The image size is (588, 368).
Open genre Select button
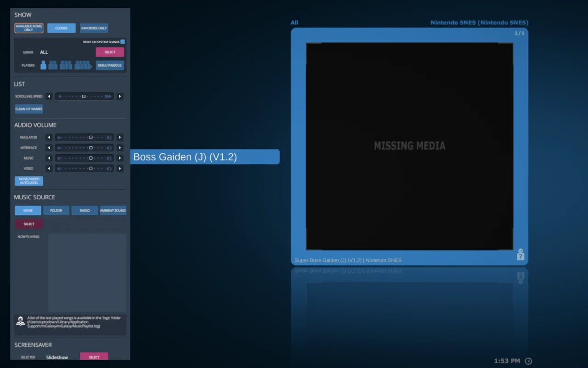point(110,52)
